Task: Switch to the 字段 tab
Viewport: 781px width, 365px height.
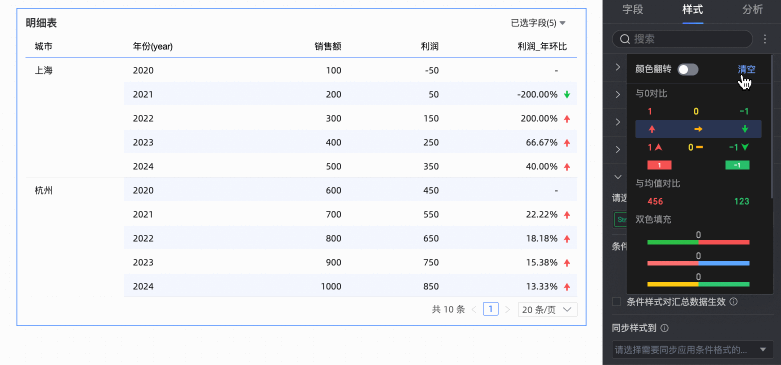Action: click(x=633, y=9)
